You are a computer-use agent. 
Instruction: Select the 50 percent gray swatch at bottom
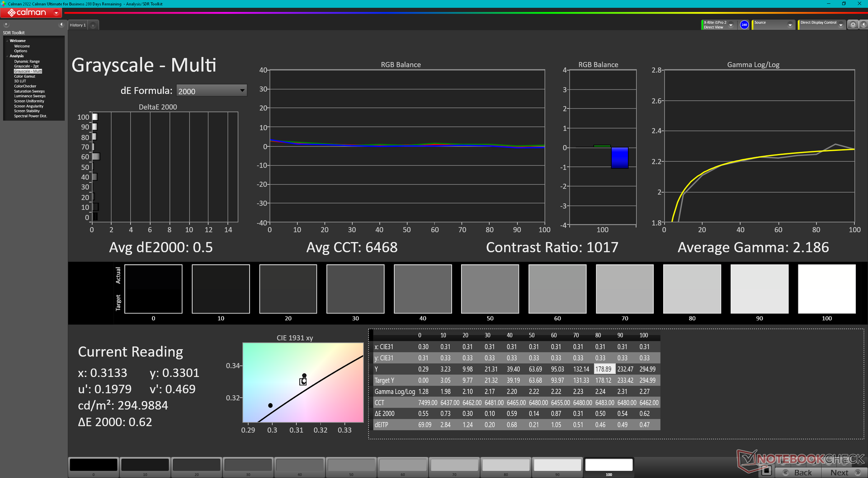(351, 465)
